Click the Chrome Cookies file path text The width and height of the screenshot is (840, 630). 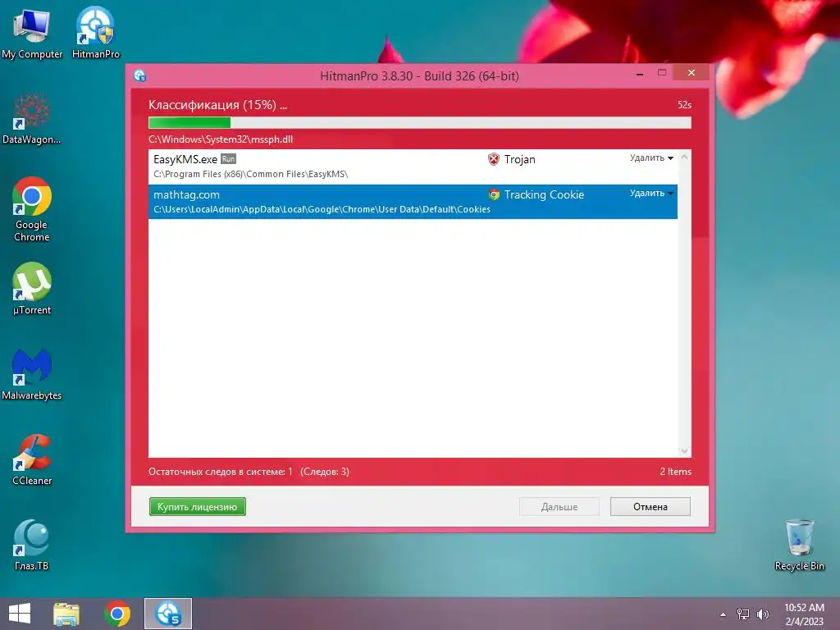[322, 209]
